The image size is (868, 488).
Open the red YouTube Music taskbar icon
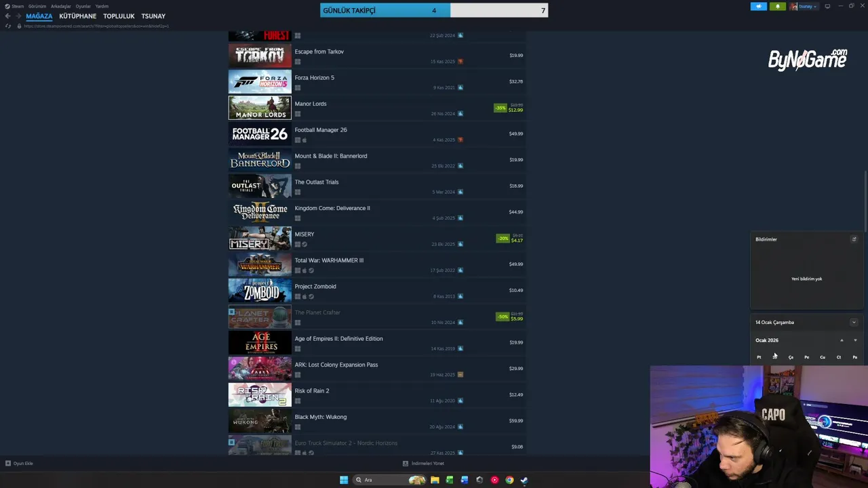point(494,480)
